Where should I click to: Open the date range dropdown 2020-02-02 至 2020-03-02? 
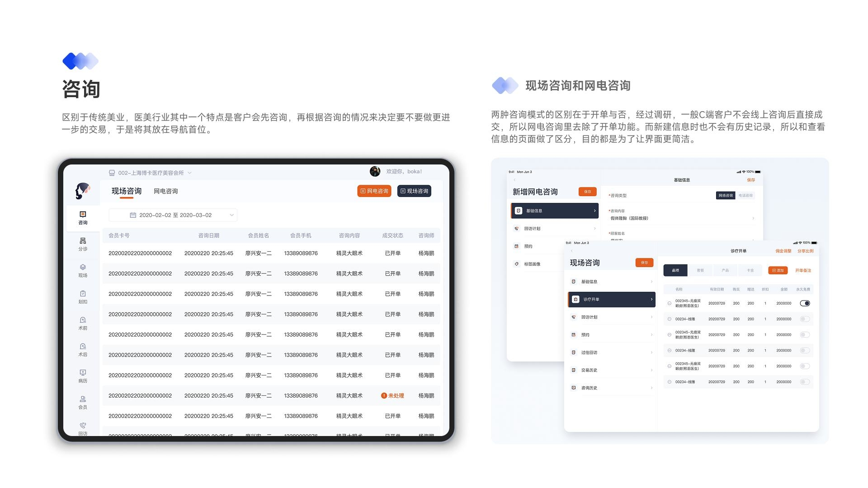[173, 215]
